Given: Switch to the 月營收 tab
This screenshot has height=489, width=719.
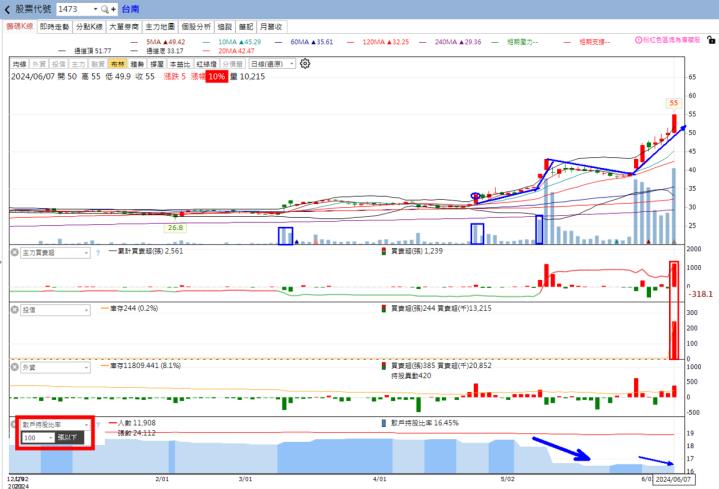Looking at the screenshot, I should (x=271, y=27).
